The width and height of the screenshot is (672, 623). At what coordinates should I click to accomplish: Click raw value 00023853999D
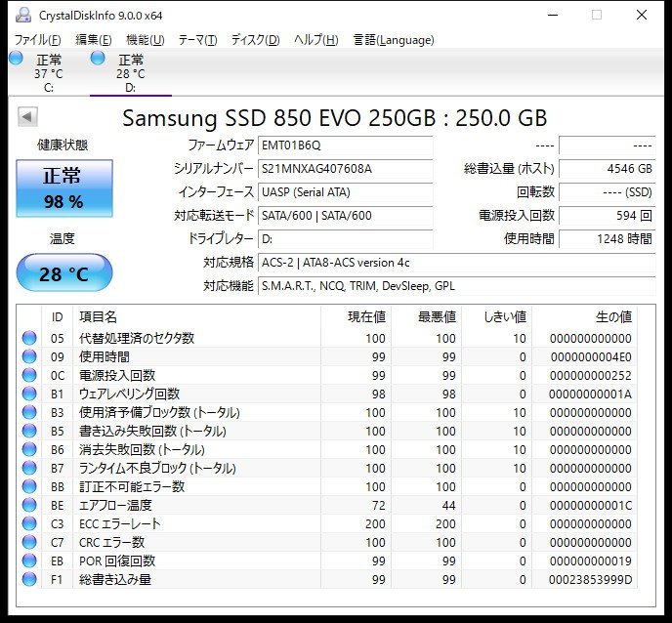pos(590,579)
